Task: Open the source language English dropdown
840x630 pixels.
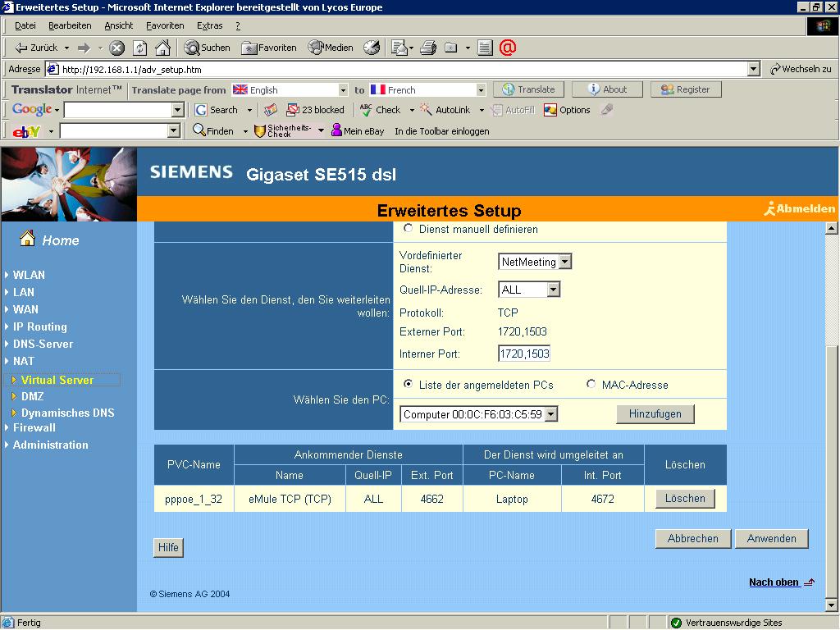Action: click(344, 90)
